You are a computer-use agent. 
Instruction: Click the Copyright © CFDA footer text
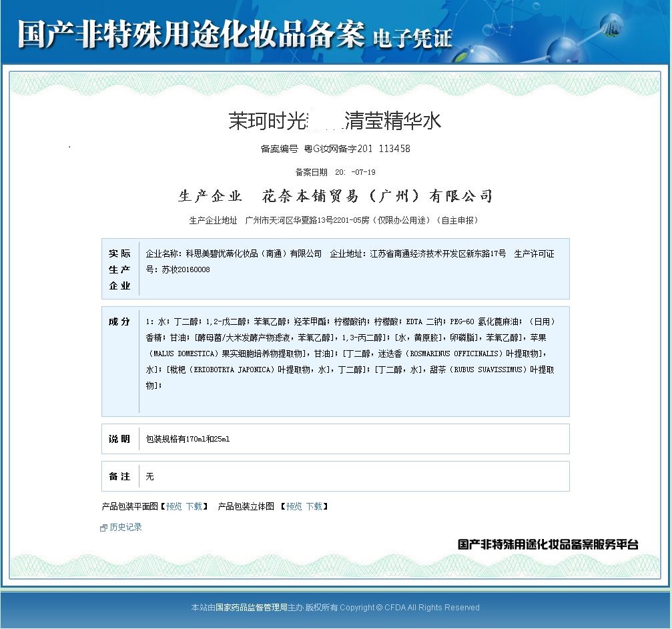[410, 607]
